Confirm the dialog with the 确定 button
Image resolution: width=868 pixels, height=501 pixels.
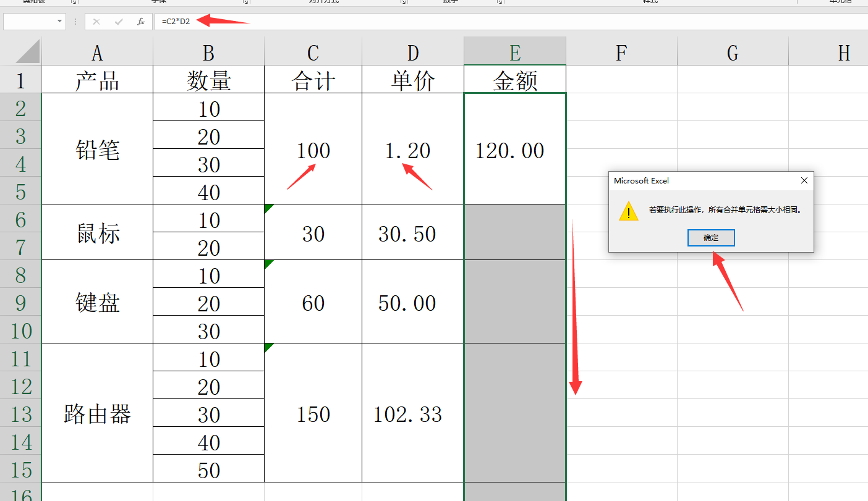(711, 238)
